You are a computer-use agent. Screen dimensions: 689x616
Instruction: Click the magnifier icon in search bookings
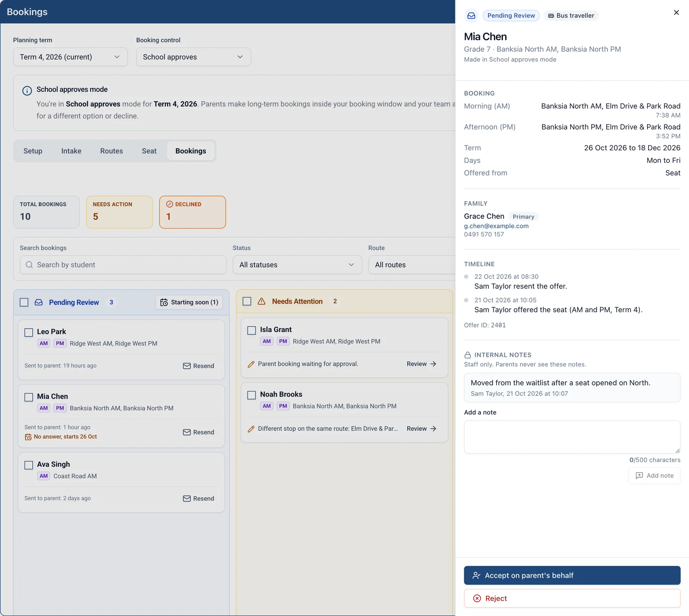29,265
